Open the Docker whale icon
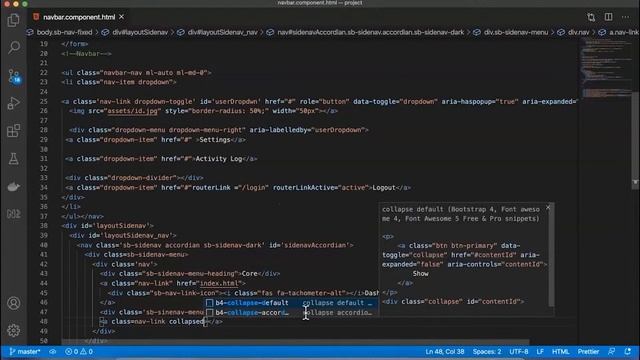The width and height of the screenshot is (640, 360). pos(13,187)
